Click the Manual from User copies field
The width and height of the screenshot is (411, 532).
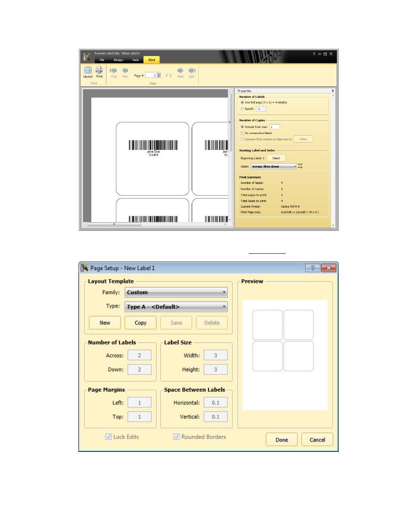click(x=275, y=127)
